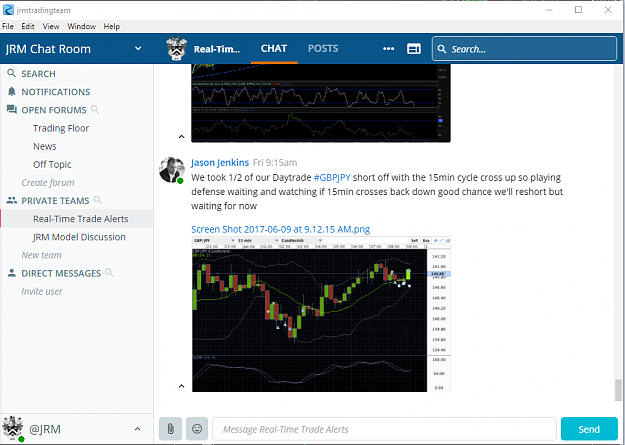
Task: Open the three-dot more options menu
Action: 388,49
